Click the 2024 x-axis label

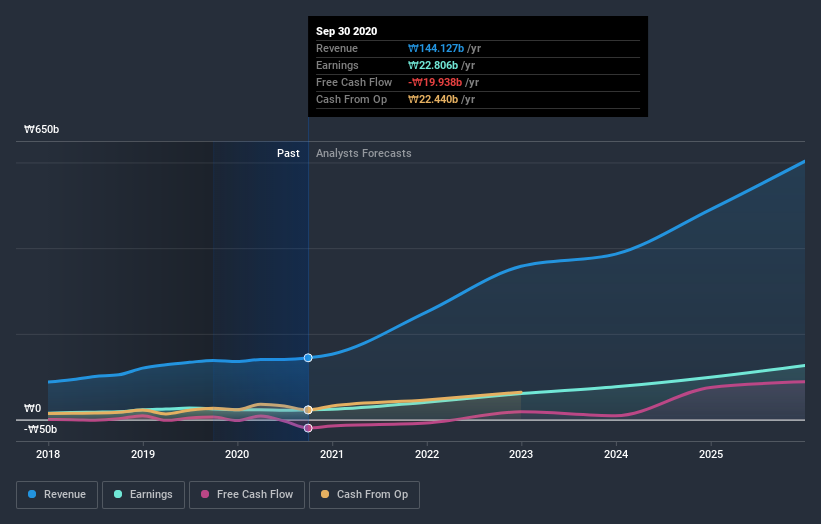point(616,454)
